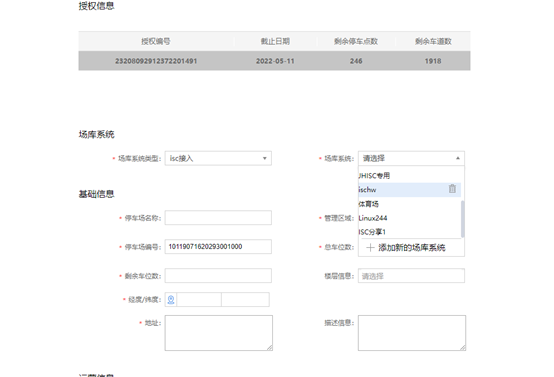This screenshot has width=554, height=377.
Task: Click the 剩余停车点数 column header
Action: pyautogui.click(x=356, y=41)
